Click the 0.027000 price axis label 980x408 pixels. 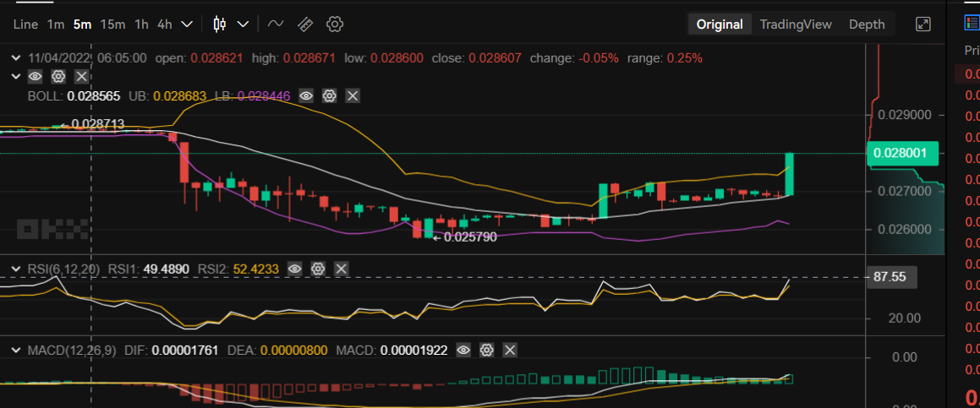[x=905, y=191]
